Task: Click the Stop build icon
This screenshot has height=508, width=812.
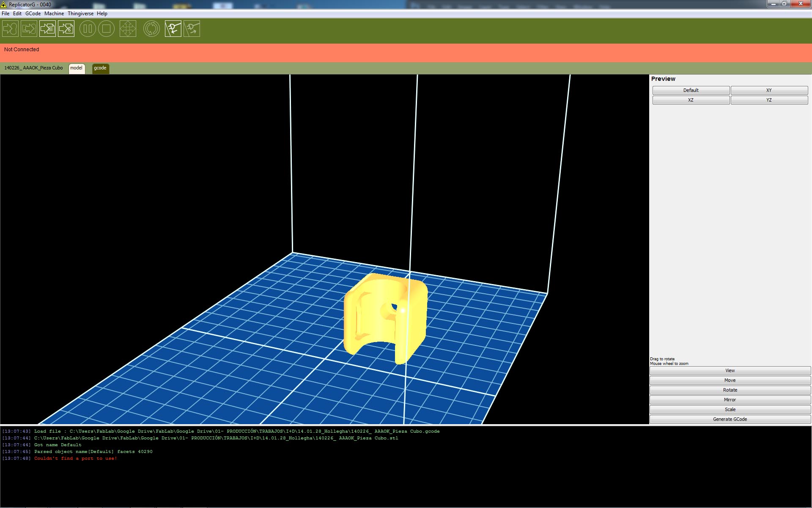Action: [106, 29]
